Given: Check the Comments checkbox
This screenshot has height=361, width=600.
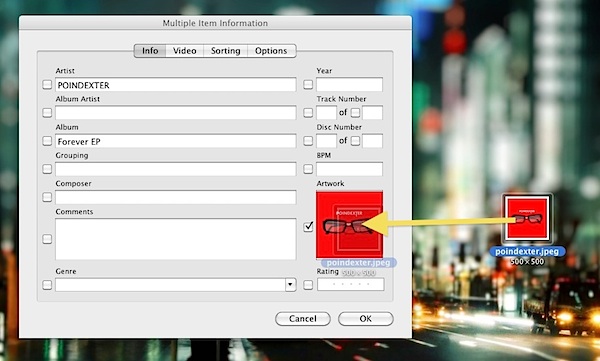Looking at the screenshot, I should coord(47,239).
